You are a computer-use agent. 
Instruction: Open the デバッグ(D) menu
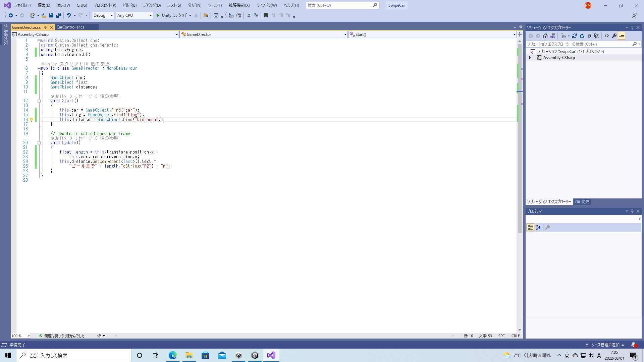152,5
